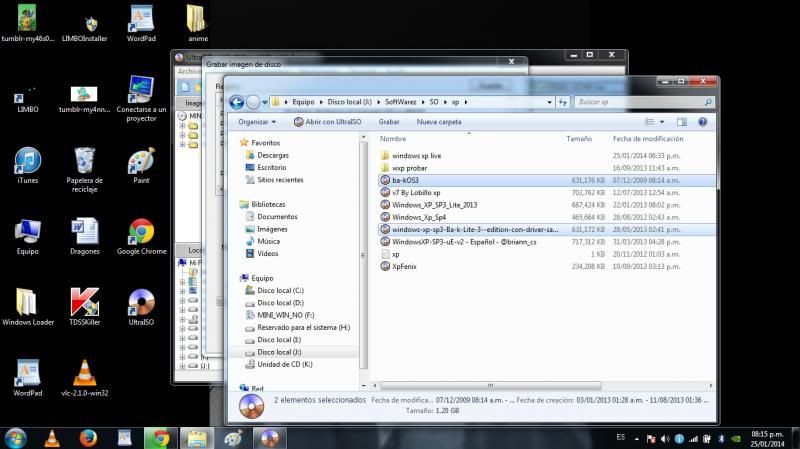This screenshot has width=800, height=449.
Task: Open tumblr-my46s0 image icon
Action: [x=28, y=23]
